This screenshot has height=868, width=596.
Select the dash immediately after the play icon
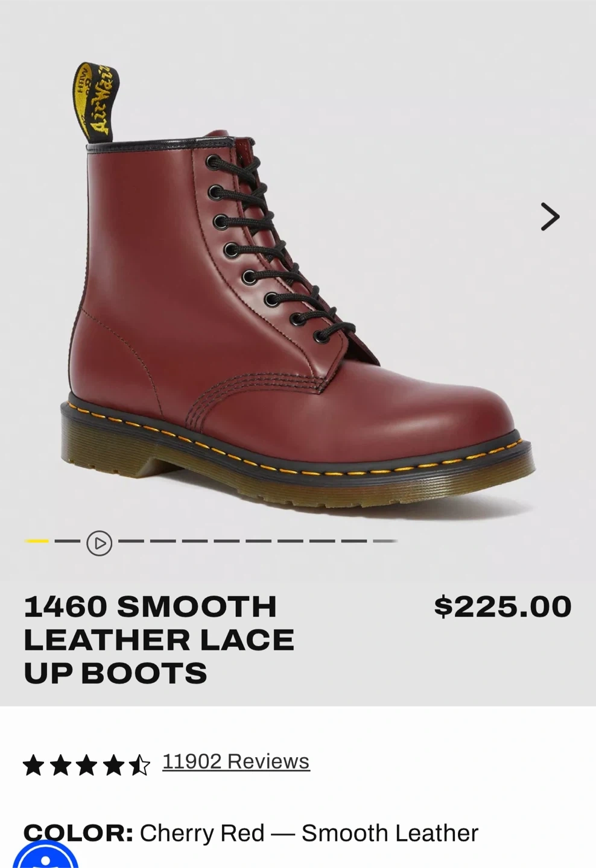(131, 541)
